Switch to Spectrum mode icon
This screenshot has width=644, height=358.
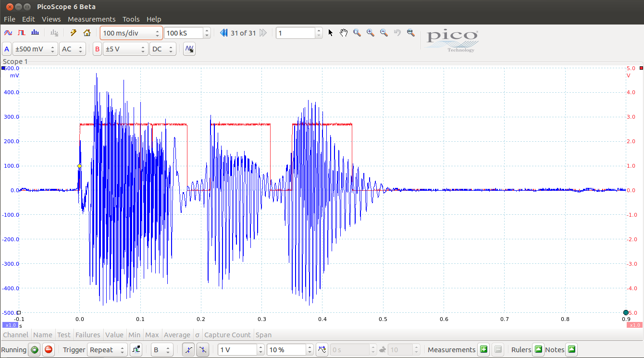(35, 33)
